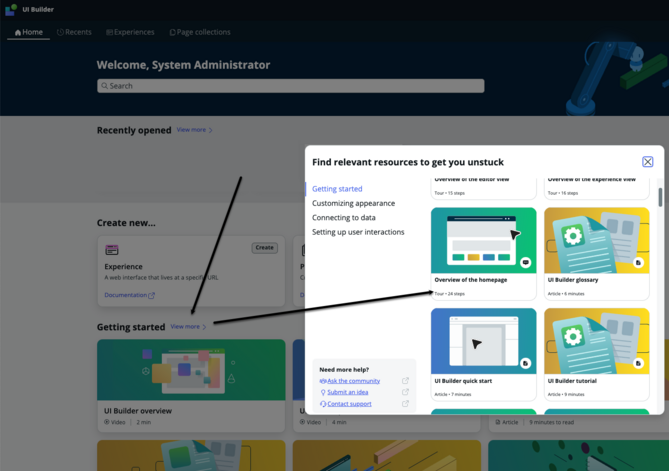Click the dialog's vertical scrollbar
This screenshot has width=669, height=471.
pyautogui.click(x=660, y=197)
